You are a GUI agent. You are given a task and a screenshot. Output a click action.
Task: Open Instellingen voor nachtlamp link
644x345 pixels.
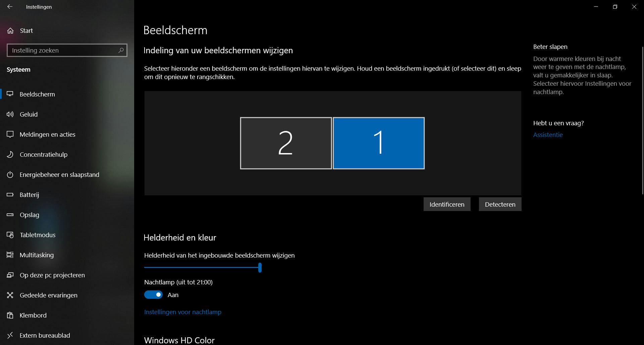coord(183,312)
